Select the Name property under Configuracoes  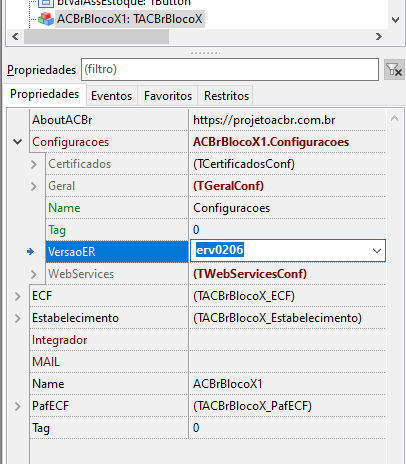coord(64,208)
